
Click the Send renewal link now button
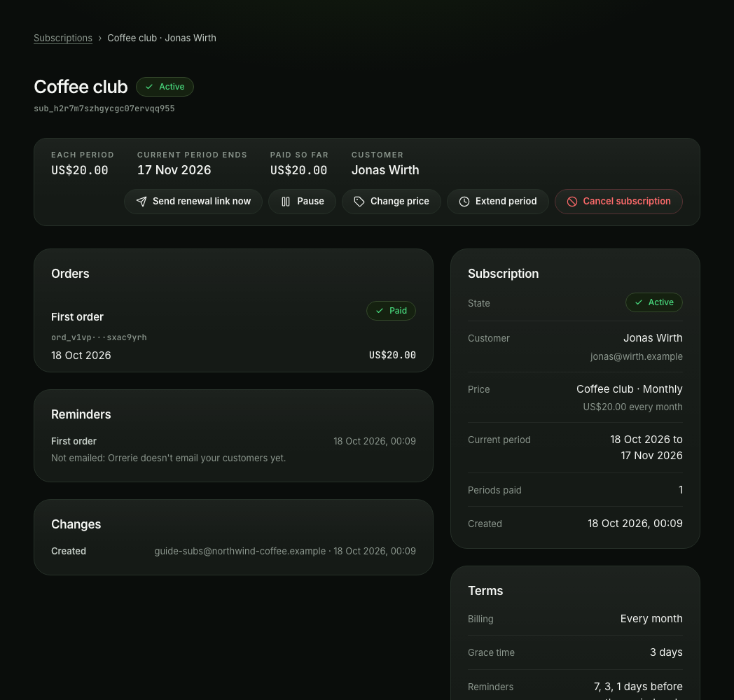click(x=193, y=202)
